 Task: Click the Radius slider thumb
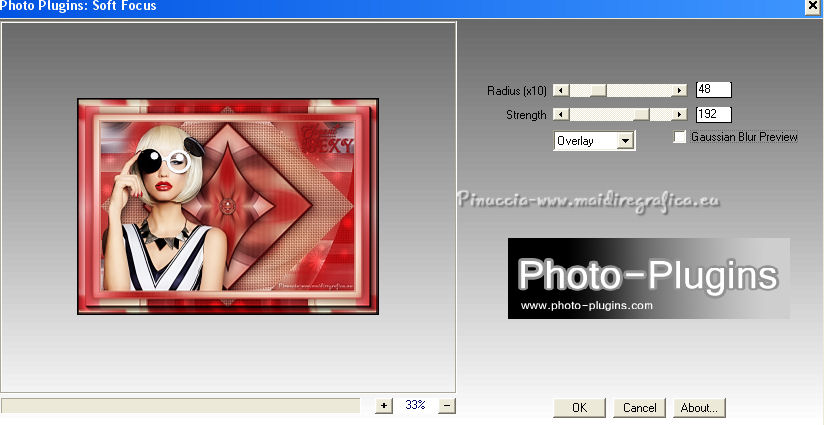click(599, 90)
